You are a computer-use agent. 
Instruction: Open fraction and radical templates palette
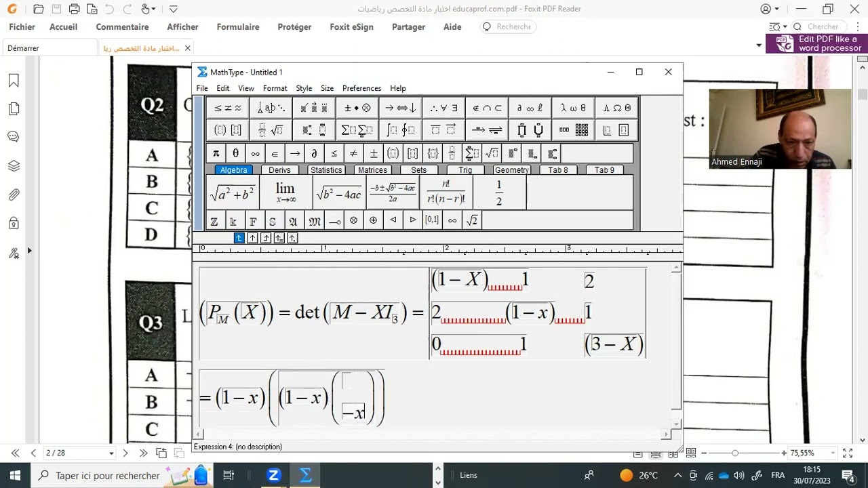pos(271,130)
